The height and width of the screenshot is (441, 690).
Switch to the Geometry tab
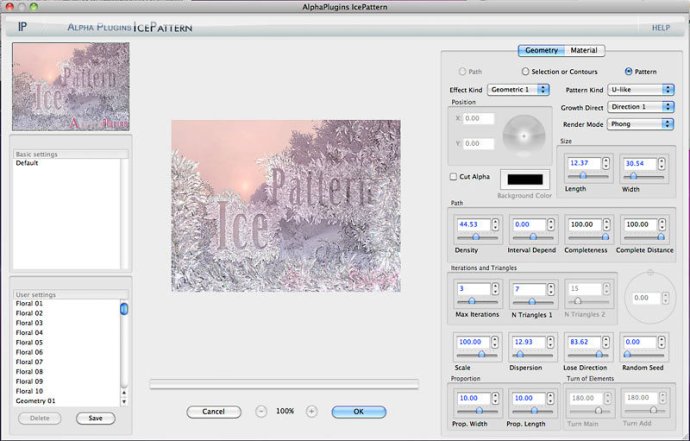[x=541, y=50]
